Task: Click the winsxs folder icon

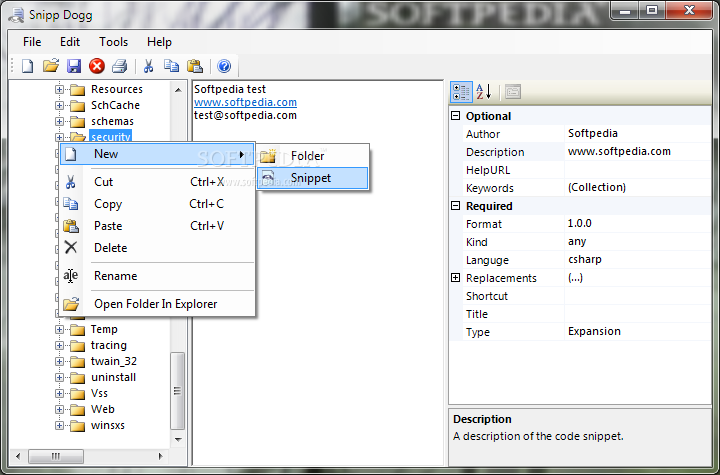Action: point(78,425)
